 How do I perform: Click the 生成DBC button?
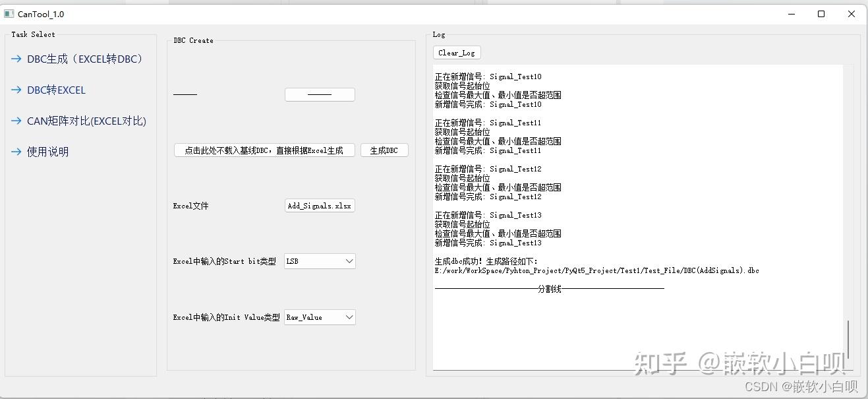pos(384,150)
